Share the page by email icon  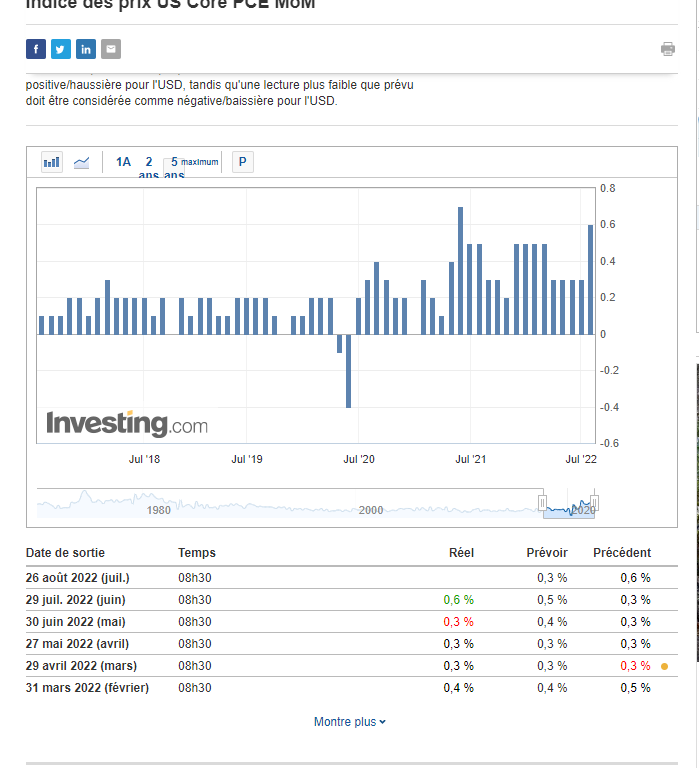point(111,49)
